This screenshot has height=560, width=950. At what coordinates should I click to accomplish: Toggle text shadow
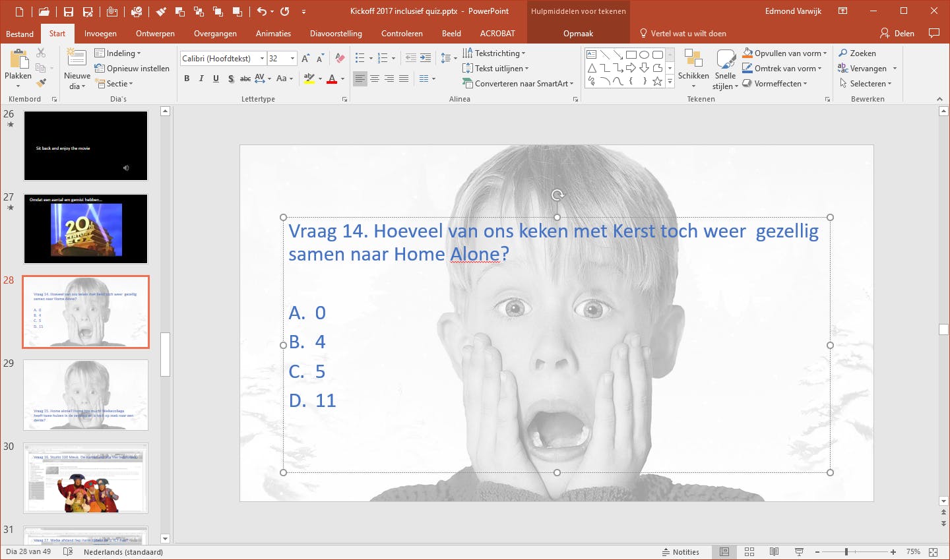tap(230, 78)
